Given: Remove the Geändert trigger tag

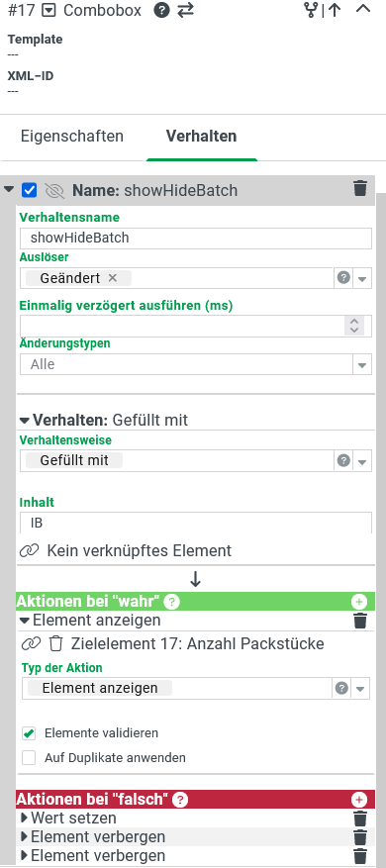Looking at the screenshot, I should click(x=113, y=278).
